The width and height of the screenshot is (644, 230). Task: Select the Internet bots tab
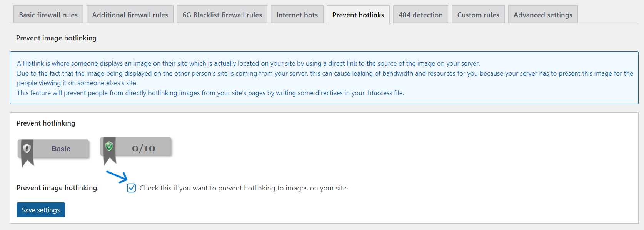(x=297, y=15)
